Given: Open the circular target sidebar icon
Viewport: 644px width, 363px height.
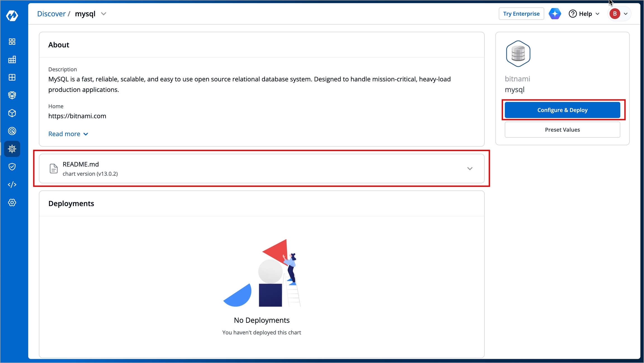Looking at the screenshot, I should [x=12, y=131].
